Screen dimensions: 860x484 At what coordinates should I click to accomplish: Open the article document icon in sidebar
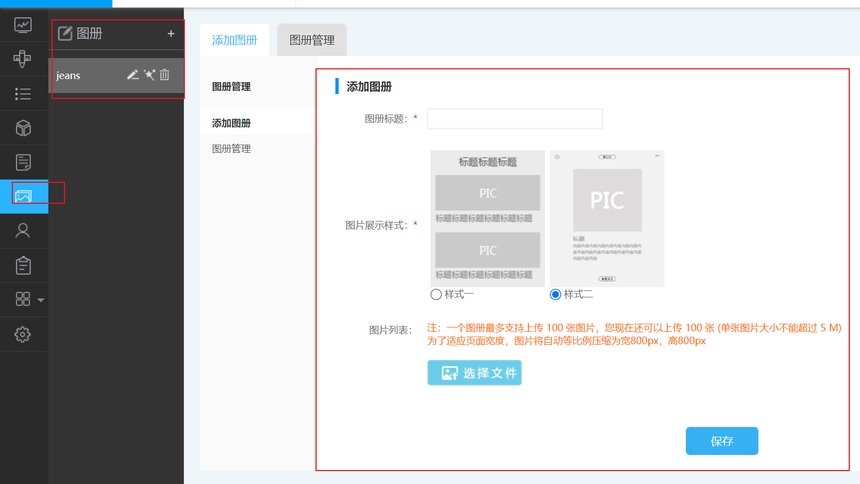click(x=23, y=162)
